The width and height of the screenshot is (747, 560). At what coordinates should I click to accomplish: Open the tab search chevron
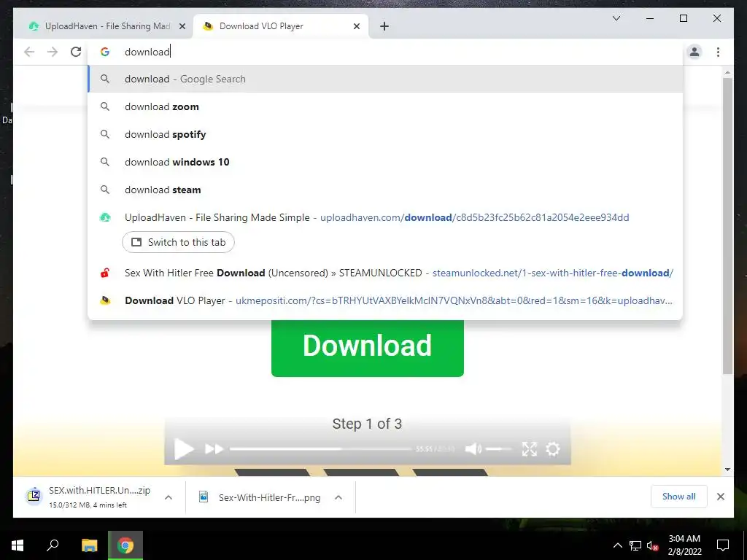[x=616, y=18]
